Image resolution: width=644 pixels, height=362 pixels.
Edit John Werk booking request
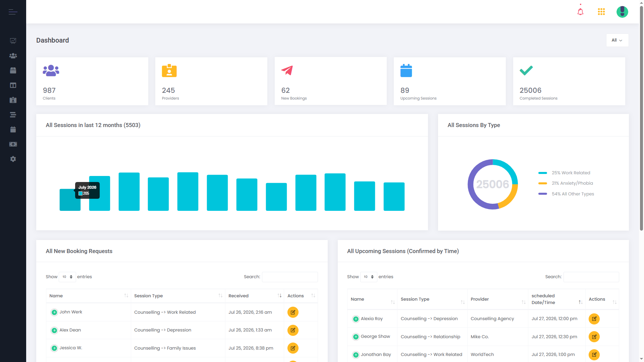293,312
